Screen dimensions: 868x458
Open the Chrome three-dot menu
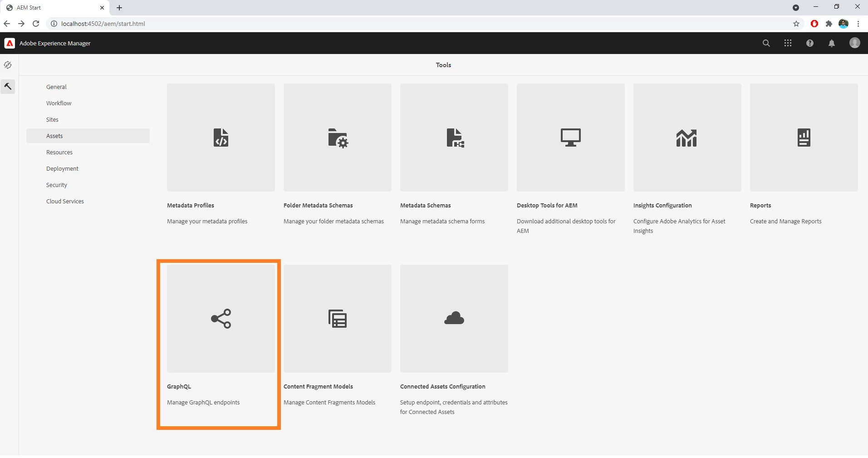858,24
